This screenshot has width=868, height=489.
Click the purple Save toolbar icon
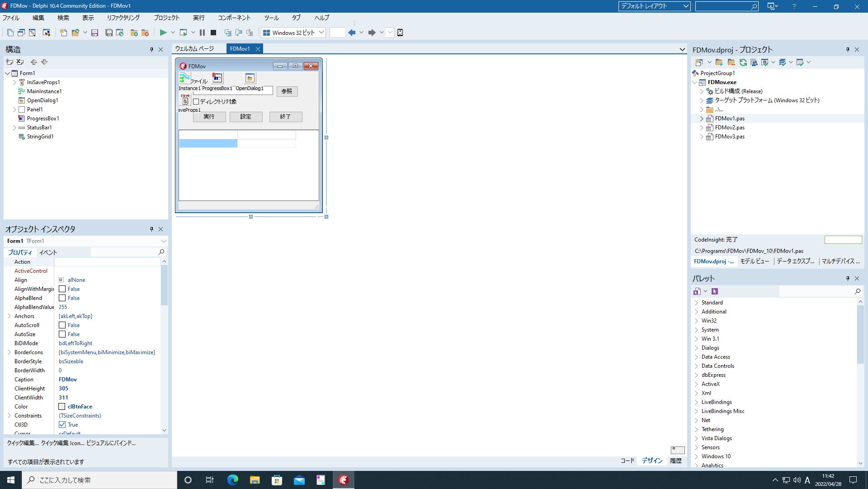pos(94,33)
